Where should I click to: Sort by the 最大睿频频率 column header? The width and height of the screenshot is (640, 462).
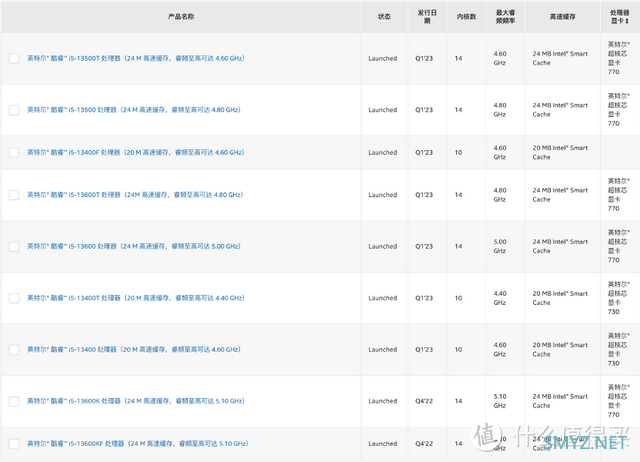click(505, 17)
